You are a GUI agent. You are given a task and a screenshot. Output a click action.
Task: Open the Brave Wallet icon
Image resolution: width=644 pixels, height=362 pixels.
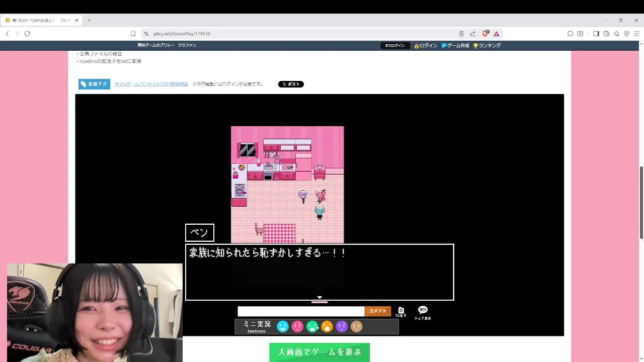pyautogui.click(x=606, y=34)
